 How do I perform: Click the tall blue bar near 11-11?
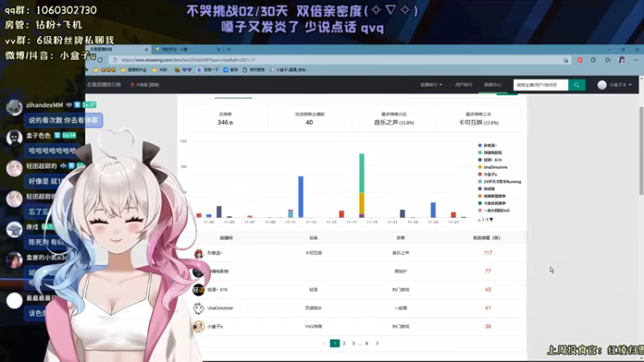[x=300, y=197]
